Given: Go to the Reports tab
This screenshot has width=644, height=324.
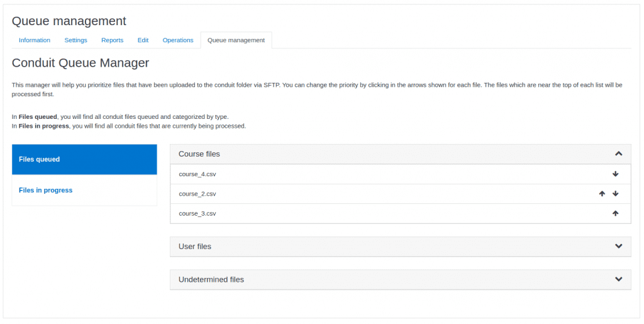Looking at the screenshot, I should coord(112,40).
